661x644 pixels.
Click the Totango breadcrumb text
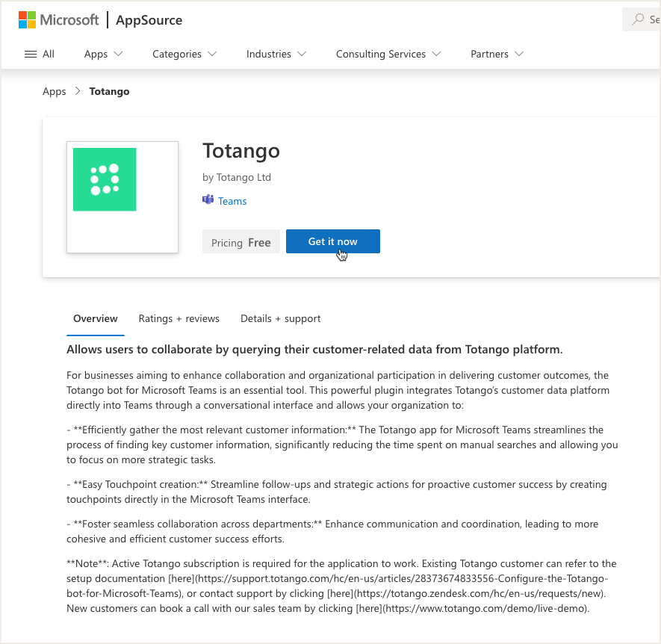[x=109, y=91]
